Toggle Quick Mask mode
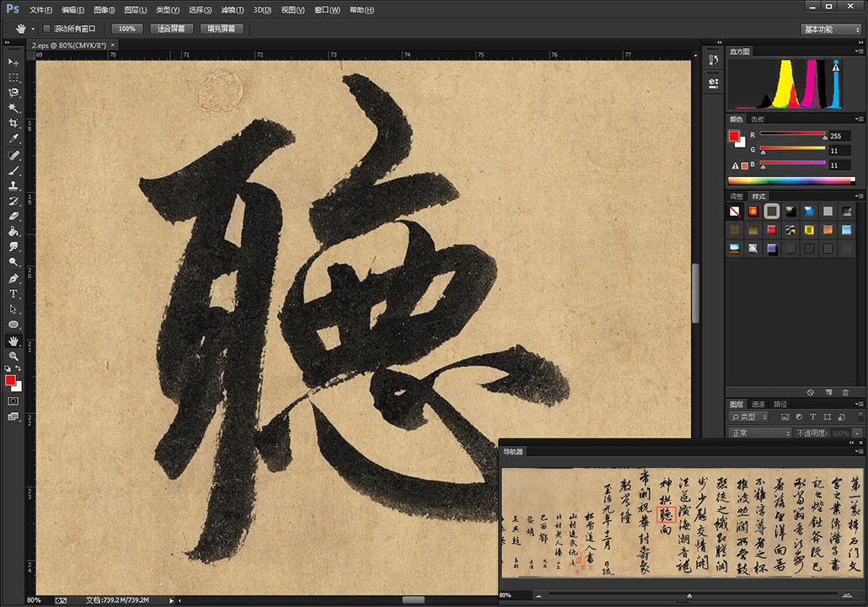868x607 pixels. click(x=13, y=401)
